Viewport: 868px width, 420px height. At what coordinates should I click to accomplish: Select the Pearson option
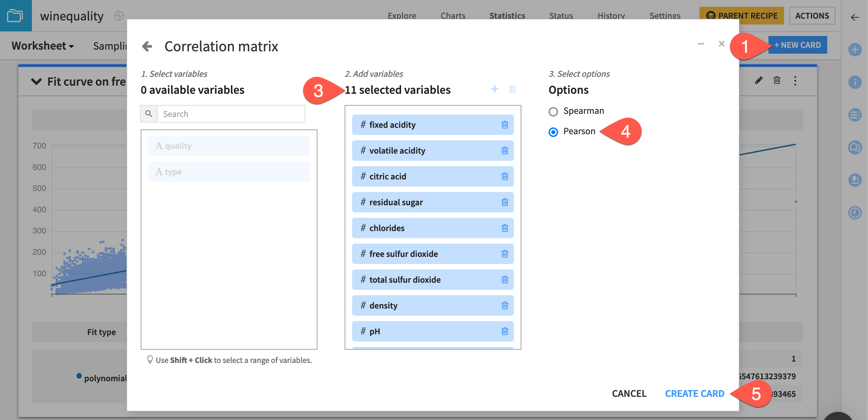tap(553, 132)
